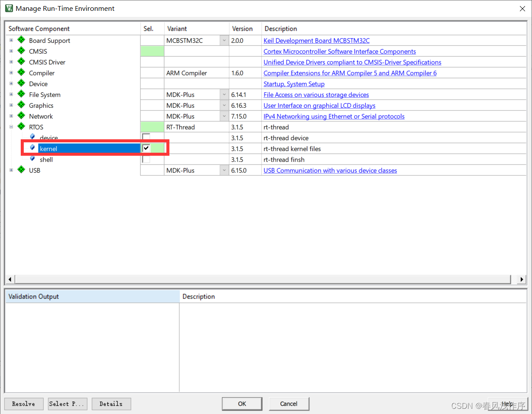Screen dimensions: 532x414
Task: Click the Variant column header
Action: 197,29
